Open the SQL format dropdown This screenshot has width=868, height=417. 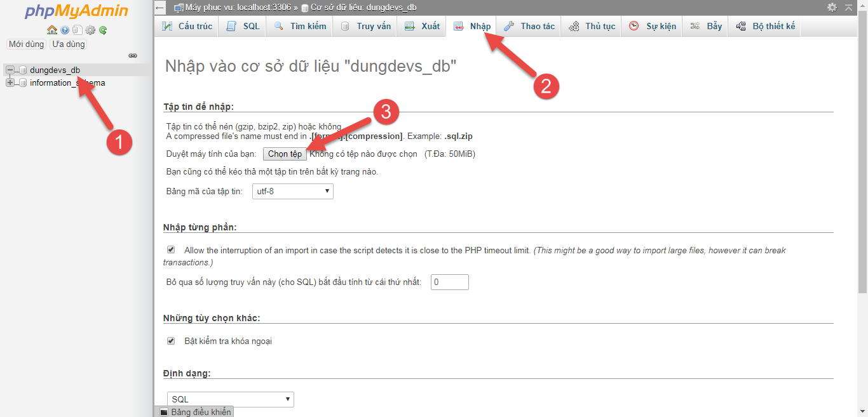231,399
